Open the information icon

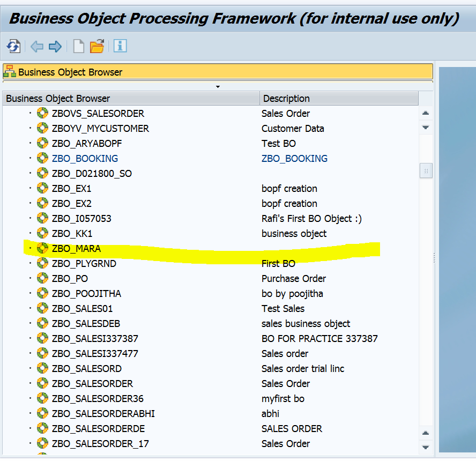pos(120,46)
